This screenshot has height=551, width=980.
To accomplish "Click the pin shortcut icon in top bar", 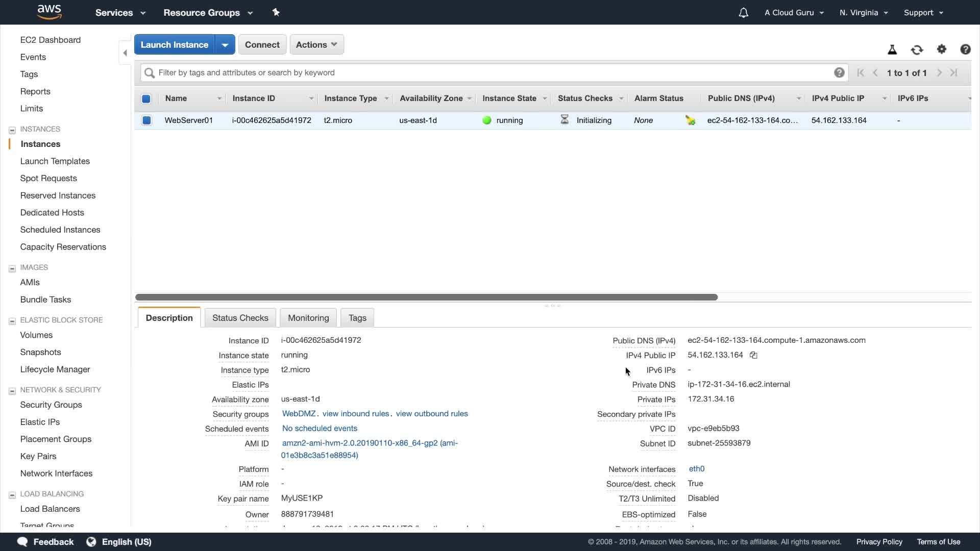I will [276, 12].
